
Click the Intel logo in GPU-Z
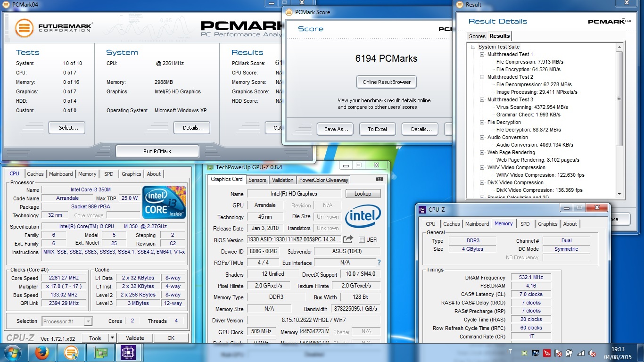(x=363, y=217)
